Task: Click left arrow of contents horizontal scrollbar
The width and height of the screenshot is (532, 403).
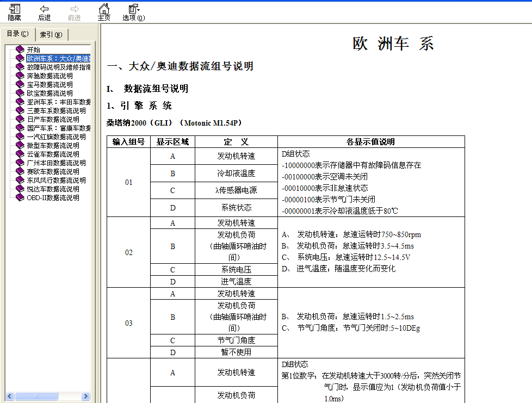Action: click(9, 396)
